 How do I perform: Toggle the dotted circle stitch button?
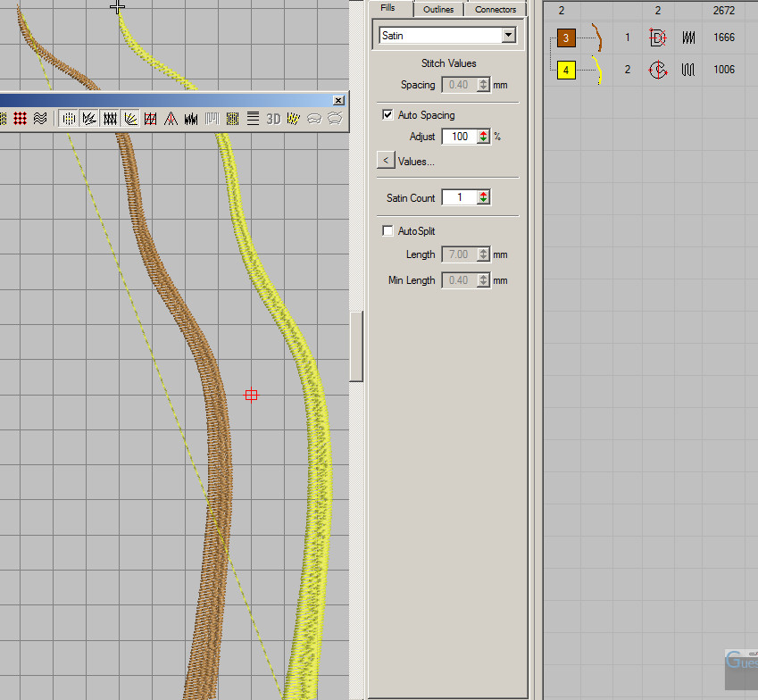(69, 118)
